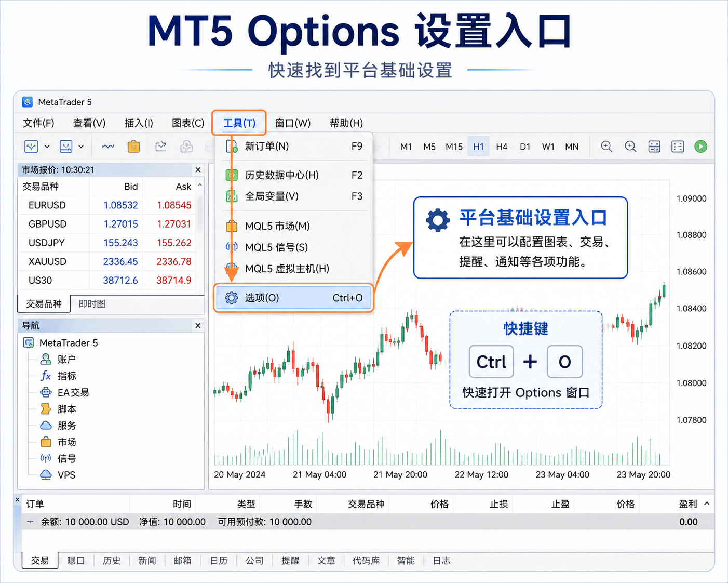The height and width of the screenshot is (583, 728).
Task: Click the 新订单 document-plus menu icon
Action: (232, 147)
